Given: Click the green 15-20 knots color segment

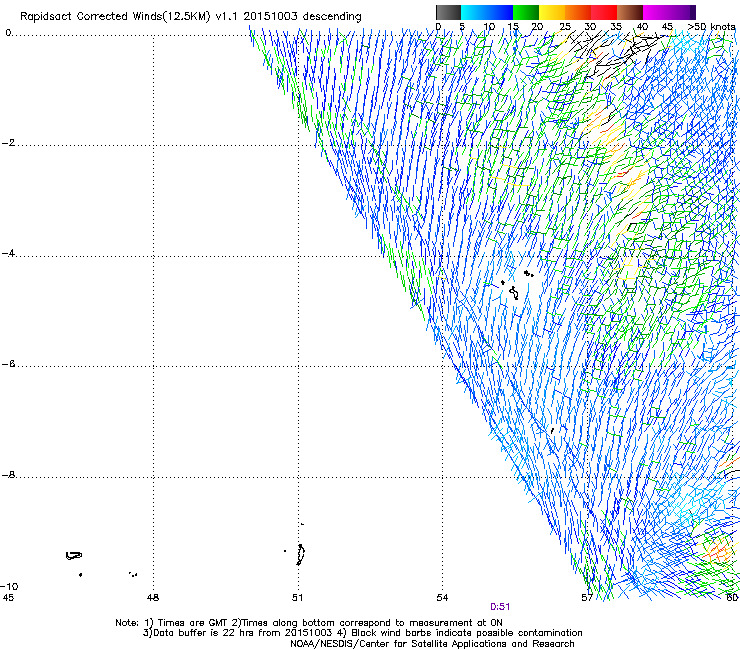Looking at the screenshot, I should [x=526, y=12].
